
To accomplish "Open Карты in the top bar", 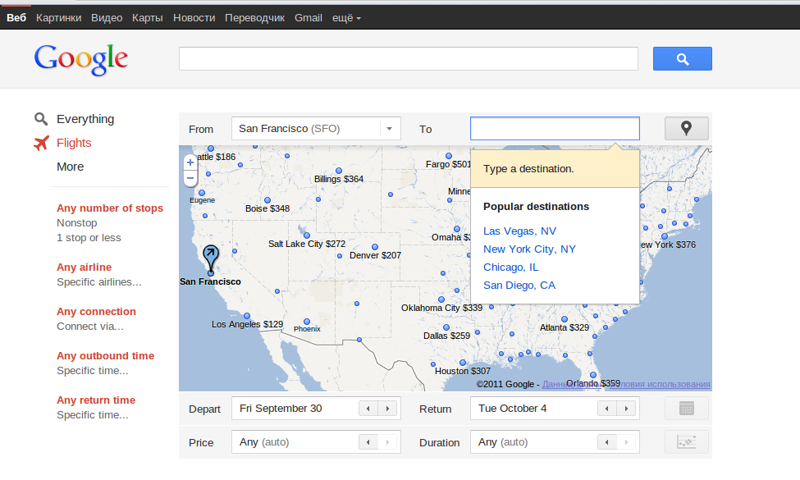I will 147,18.
